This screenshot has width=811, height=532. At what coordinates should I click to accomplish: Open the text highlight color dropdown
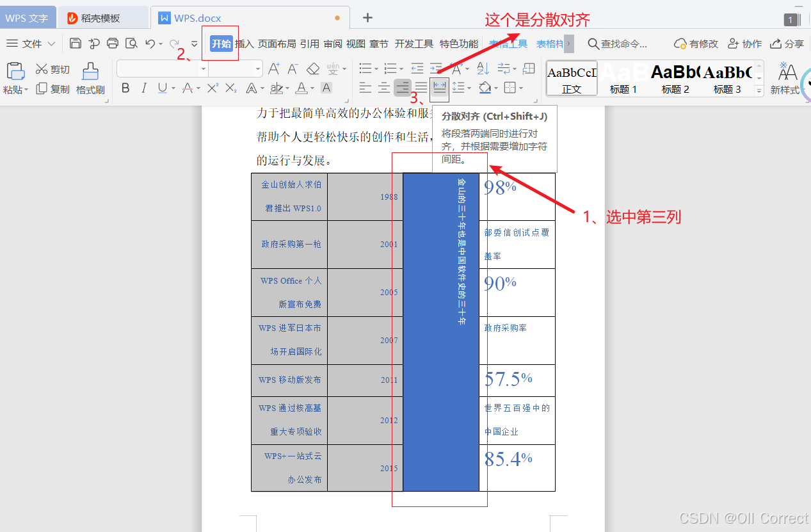tap(287, 88)
